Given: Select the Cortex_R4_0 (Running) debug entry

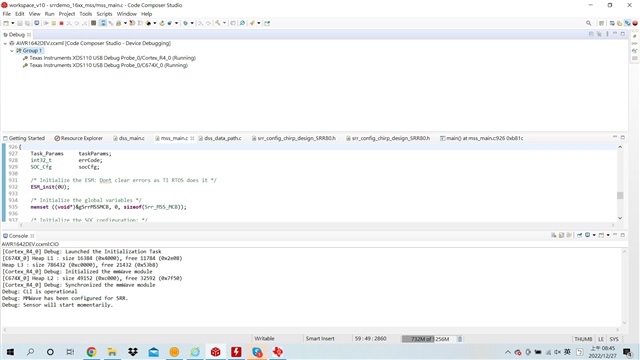Looking at the screenshot, I should point(109,58).
